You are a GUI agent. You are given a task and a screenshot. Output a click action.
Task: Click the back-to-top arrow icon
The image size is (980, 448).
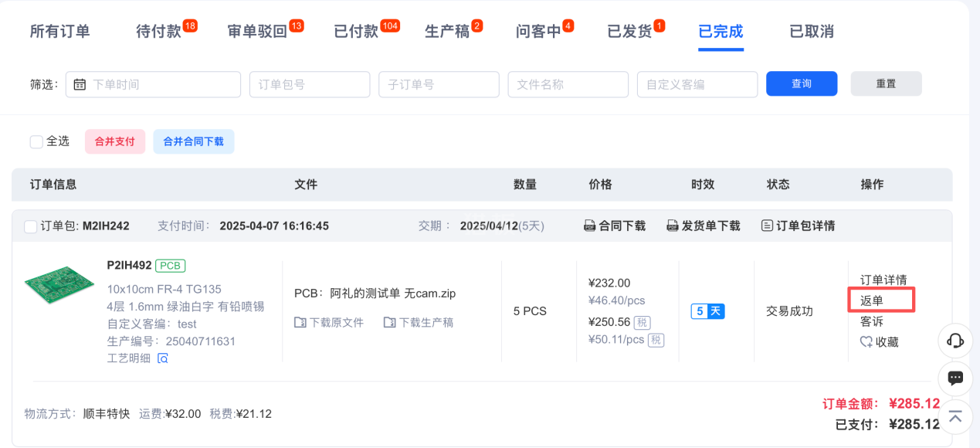[x=955, y=416]
